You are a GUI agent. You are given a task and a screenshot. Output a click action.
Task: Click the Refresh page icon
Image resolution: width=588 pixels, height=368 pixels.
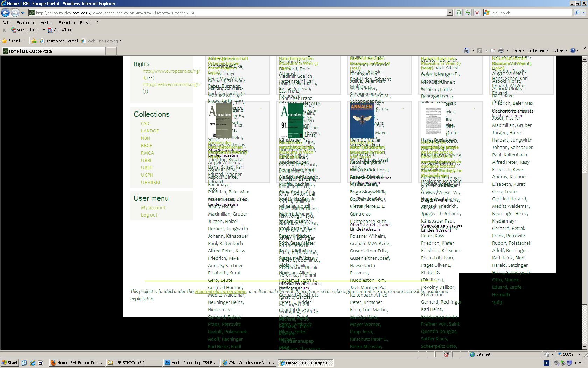click(x=468, y=13)
